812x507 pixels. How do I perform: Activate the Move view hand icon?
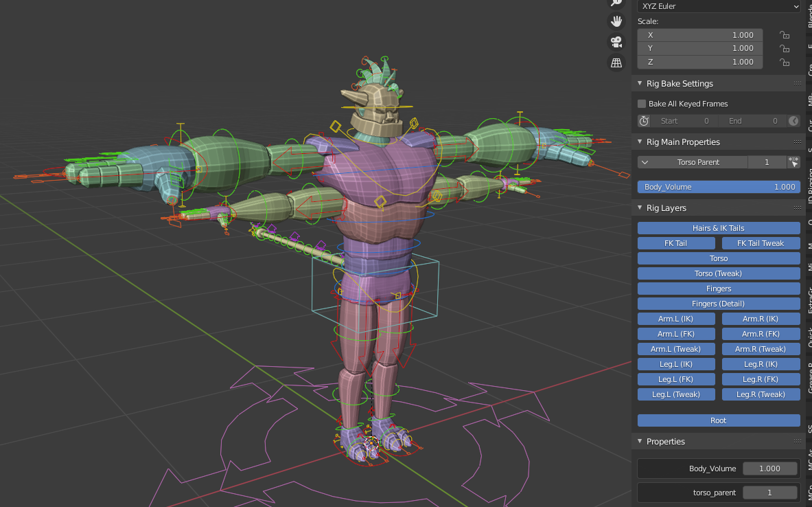point(616,21)
